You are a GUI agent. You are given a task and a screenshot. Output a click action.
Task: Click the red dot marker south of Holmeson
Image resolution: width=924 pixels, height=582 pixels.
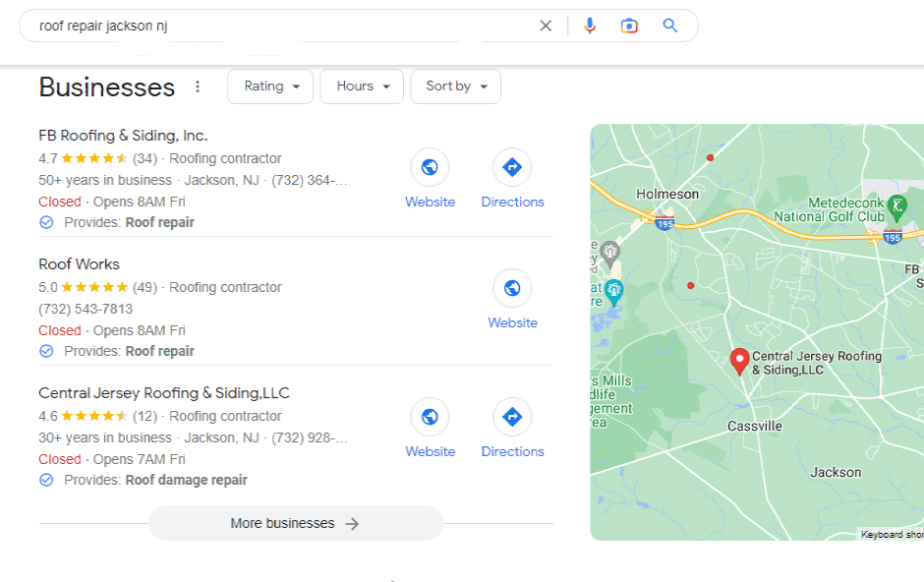(691, 286)
